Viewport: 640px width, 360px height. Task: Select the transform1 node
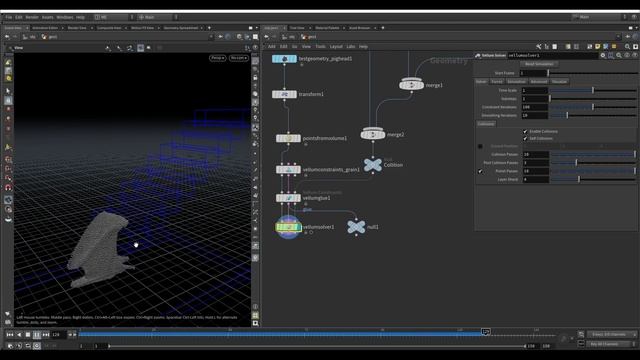(x=284, y=94)
